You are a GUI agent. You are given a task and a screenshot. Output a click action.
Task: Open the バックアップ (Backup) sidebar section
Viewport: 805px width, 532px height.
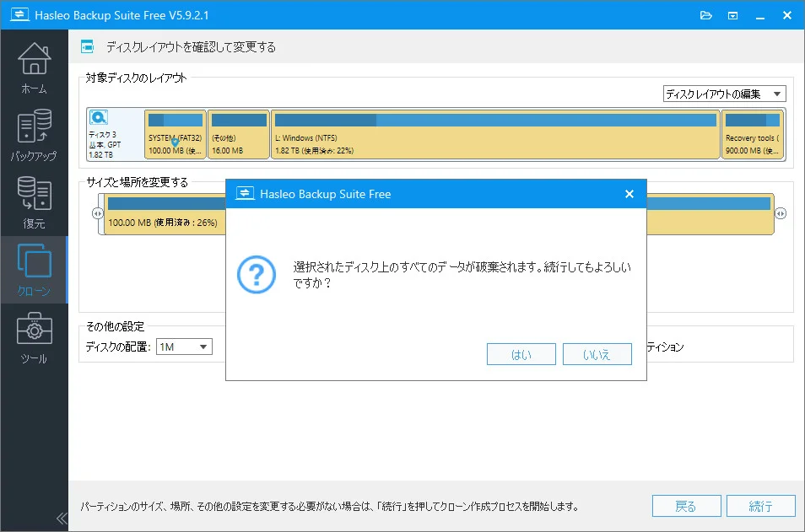click(34, 136)
